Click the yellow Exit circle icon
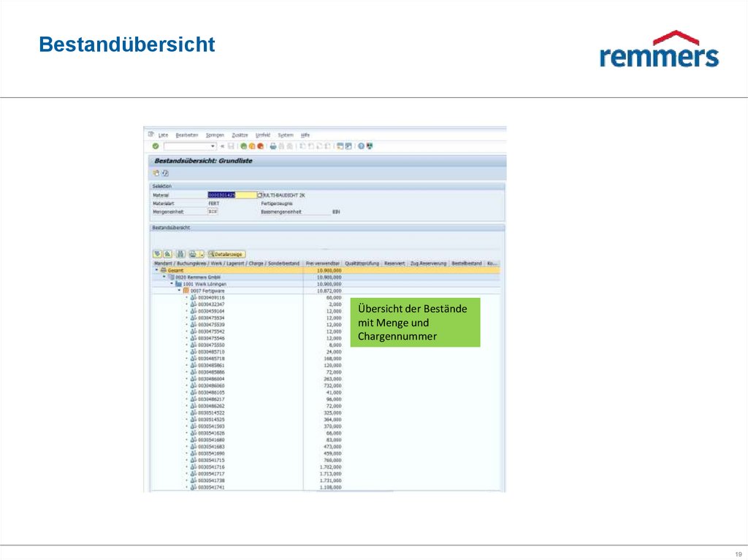Image resolution: width=748 pixels, height=560 pixels. point(252,146)
